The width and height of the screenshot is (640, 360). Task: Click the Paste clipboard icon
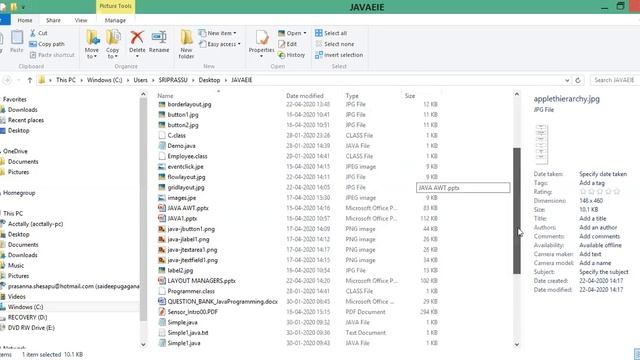[17, 38]
